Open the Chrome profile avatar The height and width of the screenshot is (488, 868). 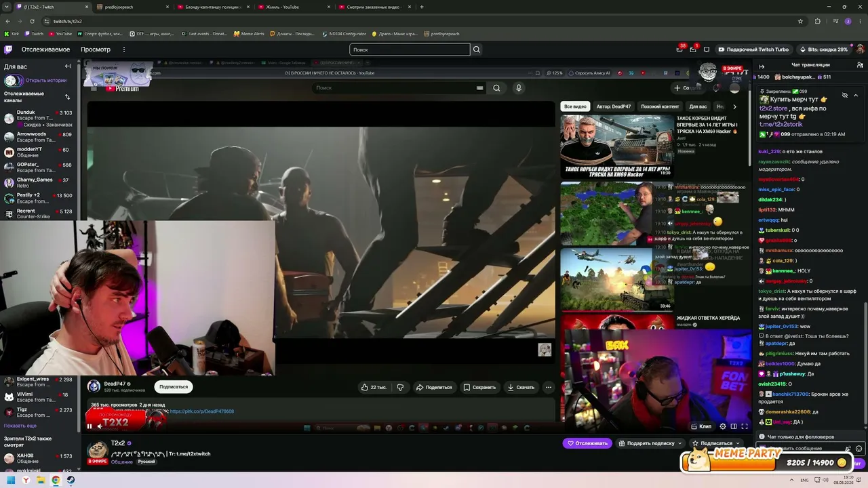click(848, 21)
